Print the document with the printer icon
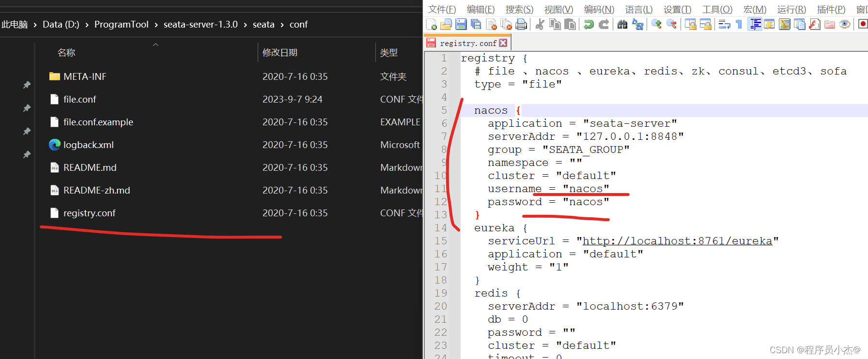 (521, 24)
